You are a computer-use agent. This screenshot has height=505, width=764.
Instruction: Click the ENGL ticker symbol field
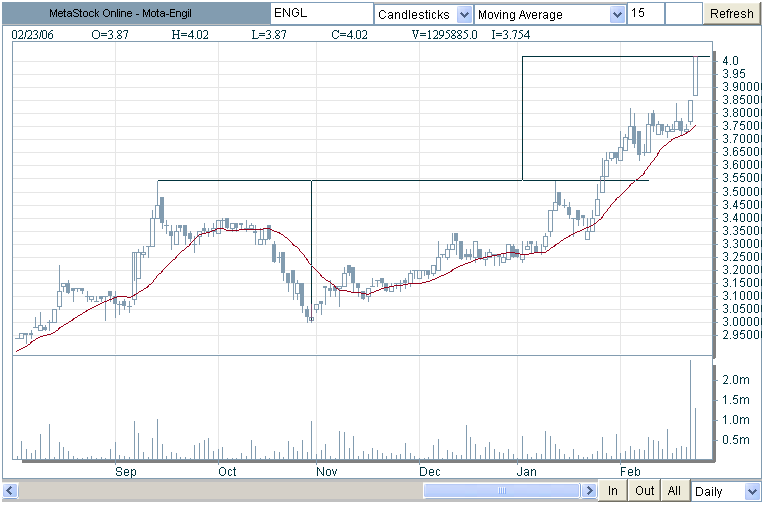coord(320,14)
